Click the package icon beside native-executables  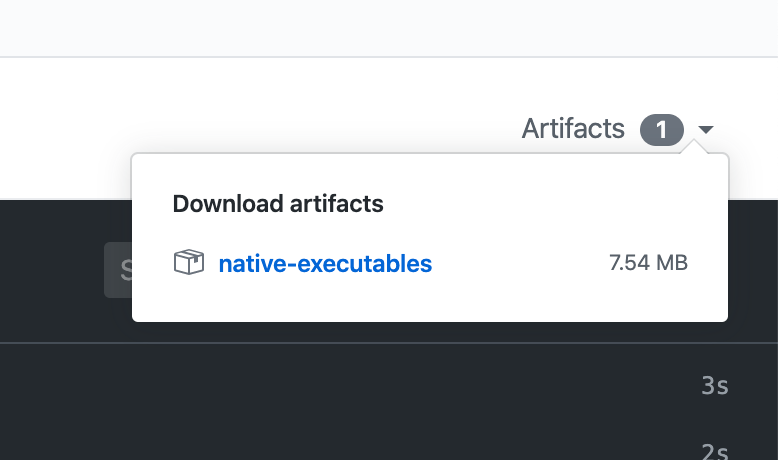[x=188, y=264]
